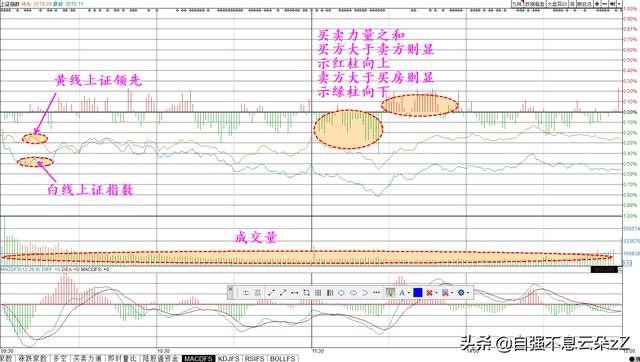Click the save drawing bookmark icon

pos(445,293)
